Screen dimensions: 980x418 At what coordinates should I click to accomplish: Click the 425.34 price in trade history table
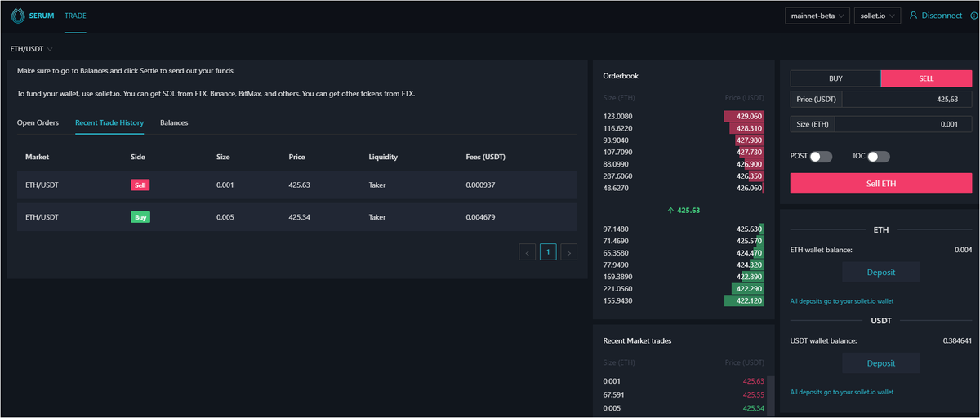tap(300, 217)
